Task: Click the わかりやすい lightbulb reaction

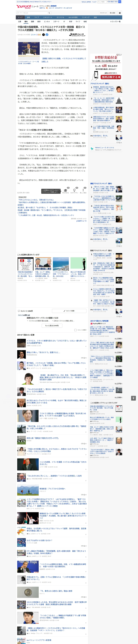Action: click(x=74, y=191)
